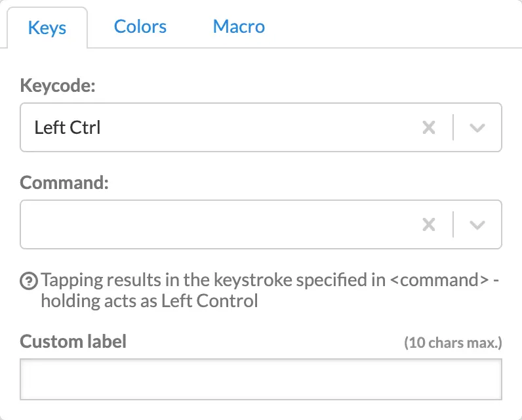522x420 pixels.
Task: Click the Keycode field label
Action: (x=58, y=85)
